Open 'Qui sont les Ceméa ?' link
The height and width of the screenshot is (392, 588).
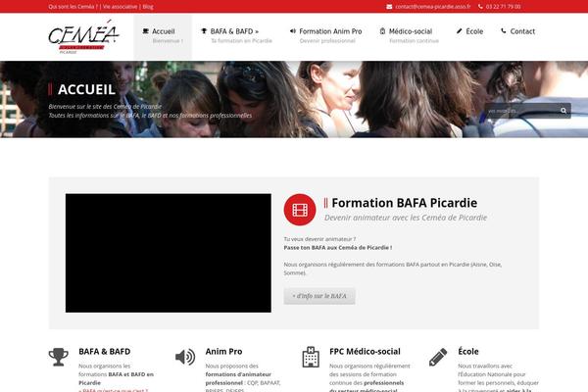click(73, 7)
